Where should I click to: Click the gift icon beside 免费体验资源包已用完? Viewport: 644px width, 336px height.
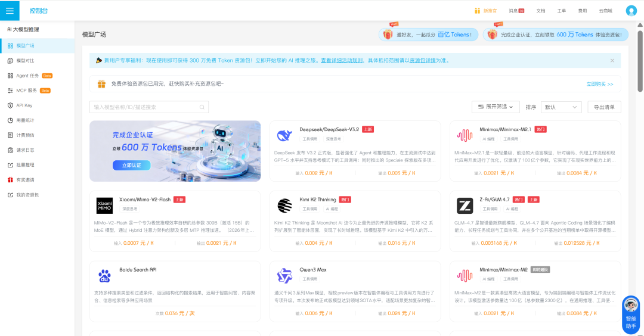tap(101, 83)
